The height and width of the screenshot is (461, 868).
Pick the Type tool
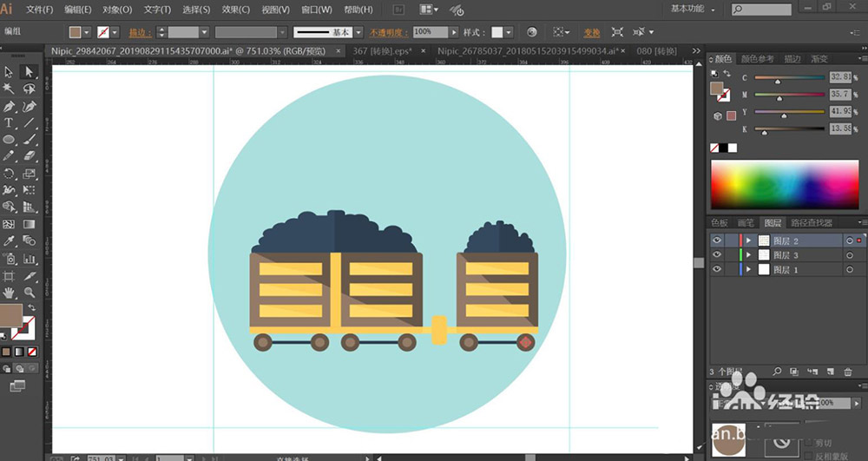(x=9, y=122)
